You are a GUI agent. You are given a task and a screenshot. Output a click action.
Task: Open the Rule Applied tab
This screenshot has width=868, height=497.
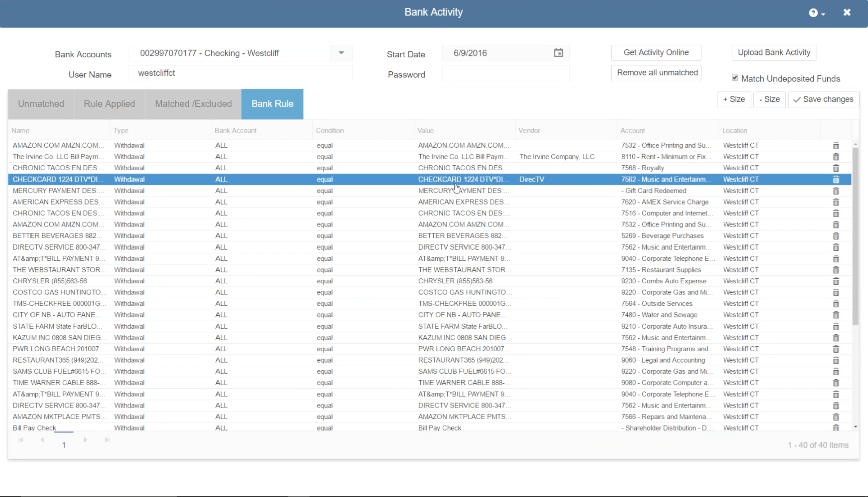click(x=109, y=104)
